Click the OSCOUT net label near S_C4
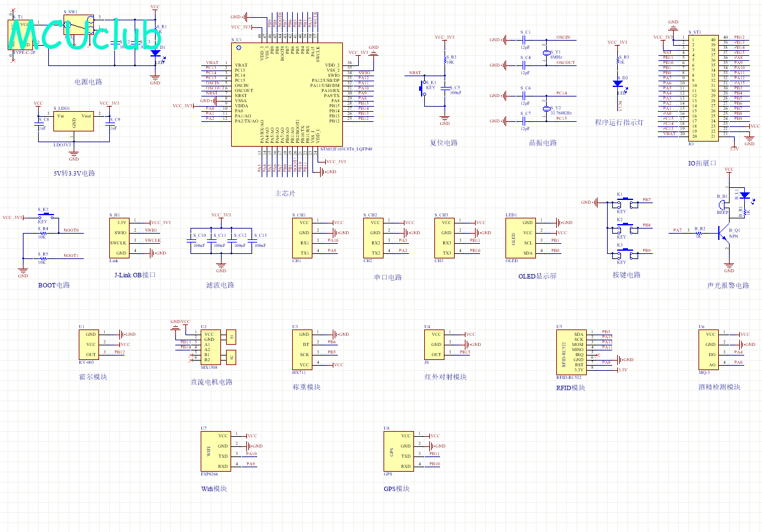 [x=565, y=63]
